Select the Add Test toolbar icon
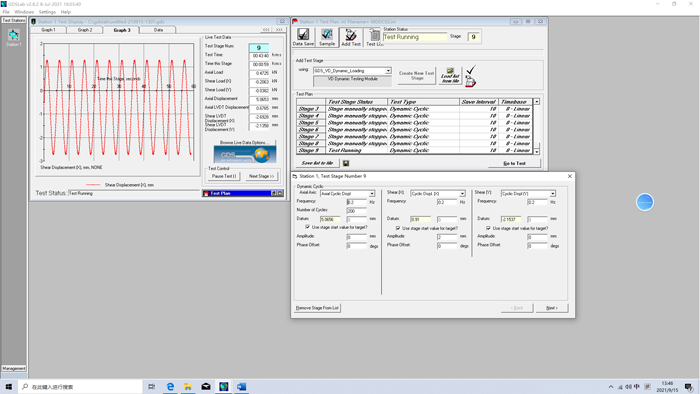This screenshot has height=394, width=700. 351,37
